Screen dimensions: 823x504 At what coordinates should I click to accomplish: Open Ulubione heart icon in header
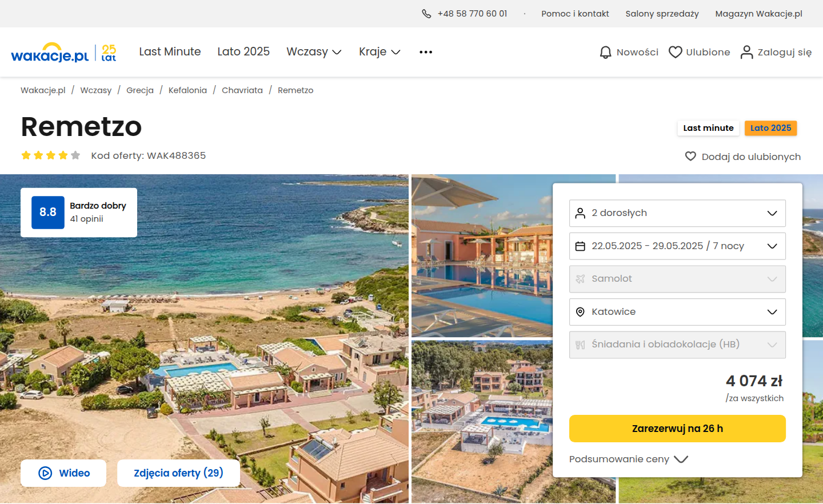[x=675, y=52]
